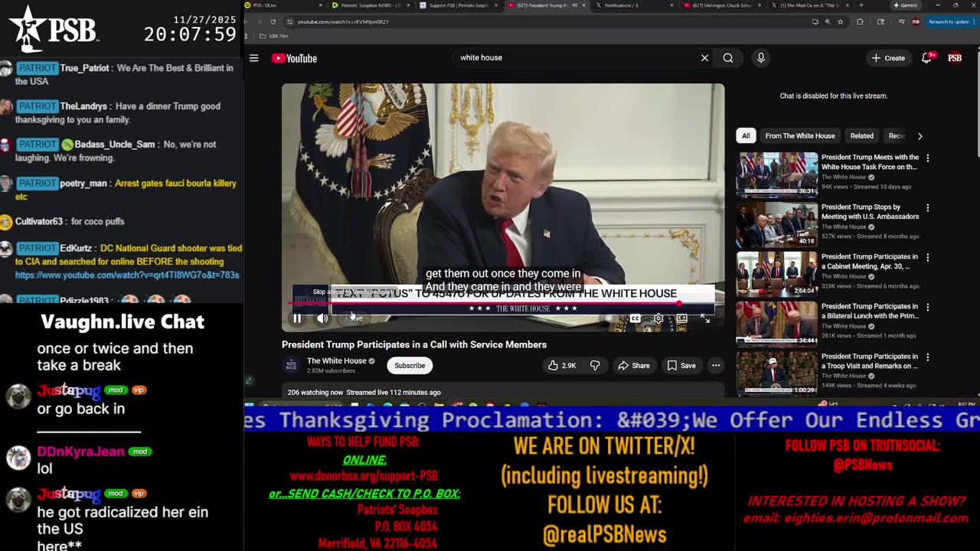
Task: Open EdKurtz's YouTube link in chat
Action: (x=127, y=275)
